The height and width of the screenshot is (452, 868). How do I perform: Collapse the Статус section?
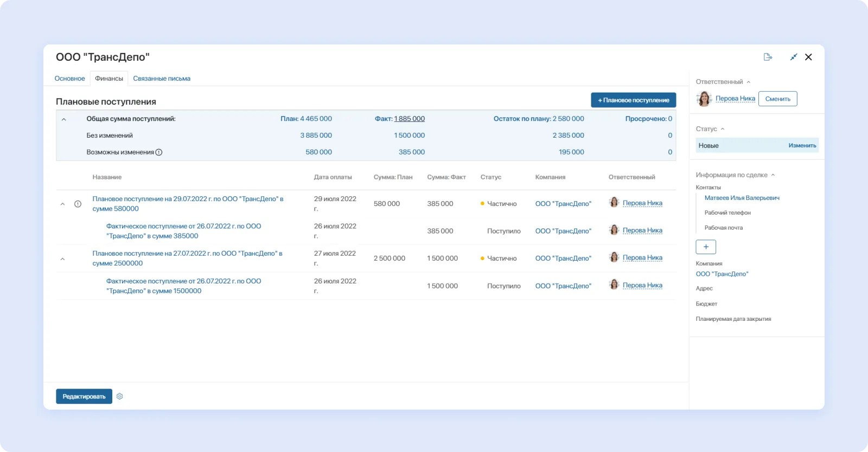pyautogui.click(x=723, y=129)
